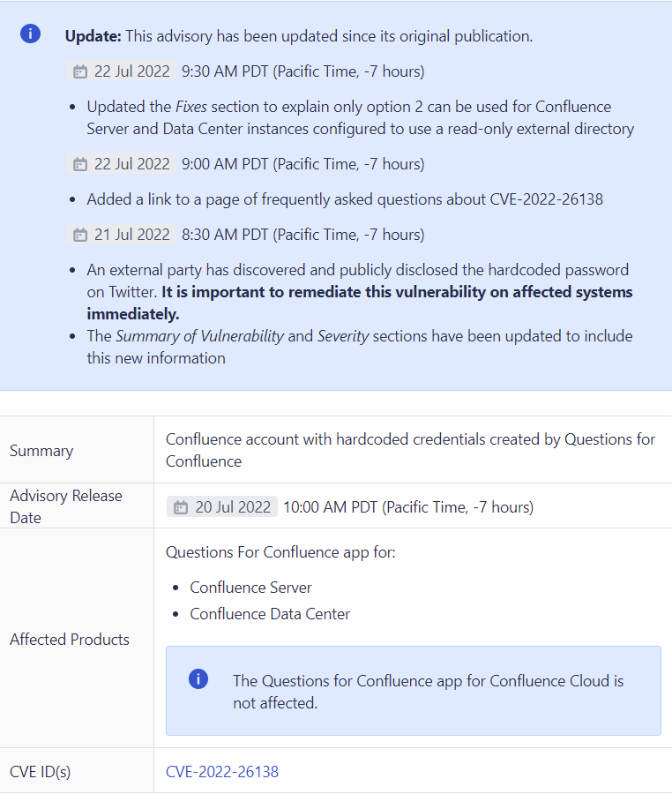Open the CVE-2022-26138 link

[222, 772]
